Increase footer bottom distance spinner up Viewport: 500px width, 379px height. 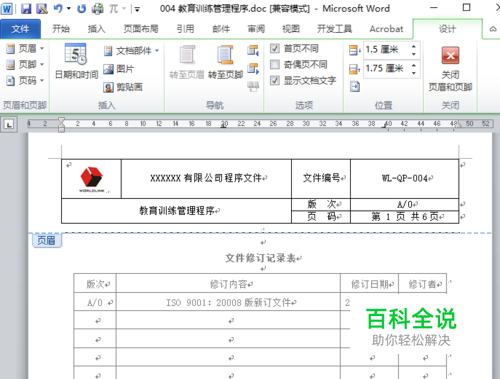click(414, 65)
